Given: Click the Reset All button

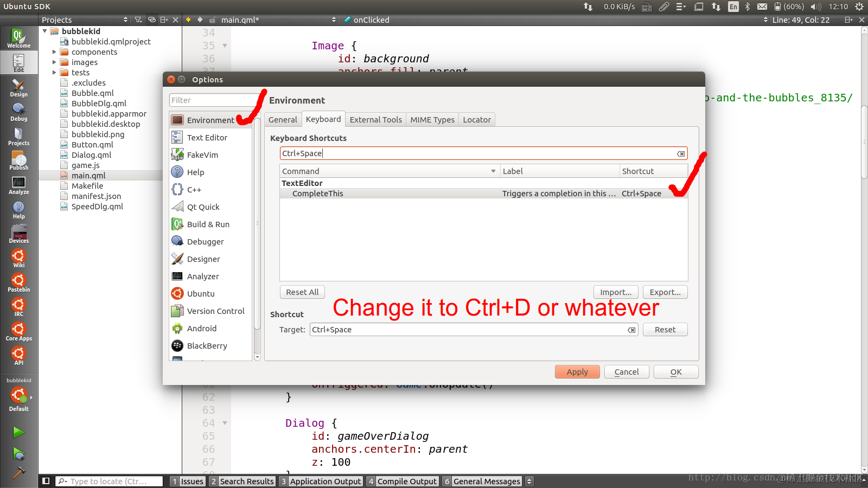Looking at the screenshot, I should (x=302, y=292).
